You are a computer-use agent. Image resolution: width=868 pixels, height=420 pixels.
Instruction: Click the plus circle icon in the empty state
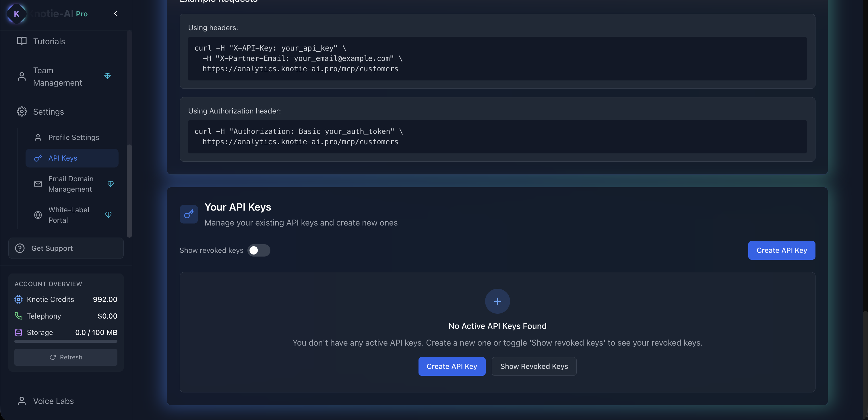tap(497, 301)
